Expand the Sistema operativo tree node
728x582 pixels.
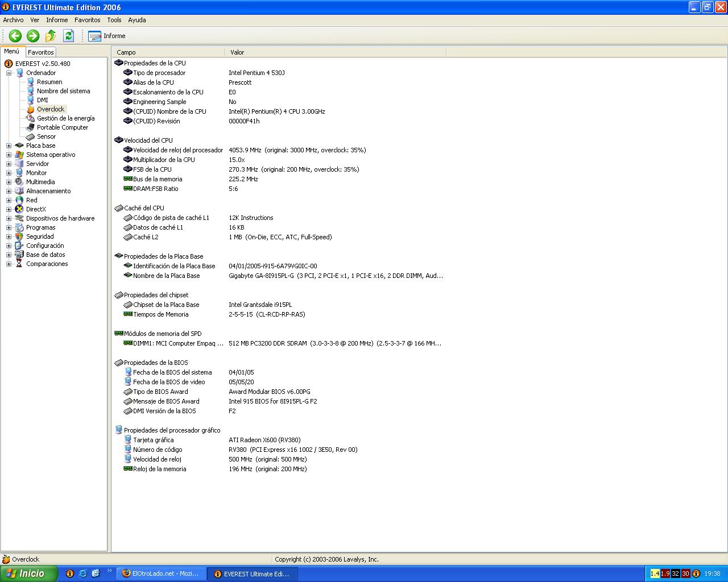tap(9, 155)
